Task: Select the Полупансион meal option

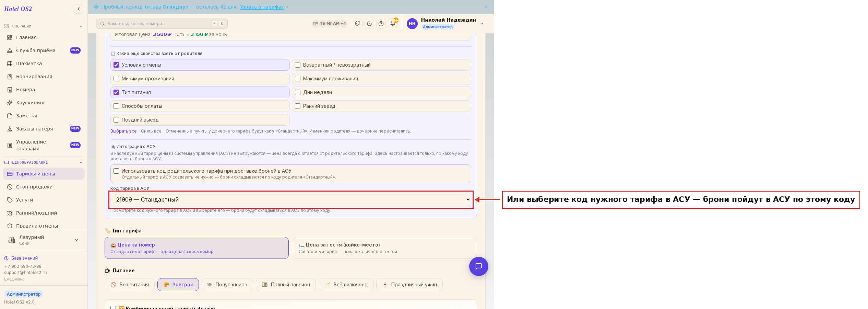Action: [x=227, y=285]
